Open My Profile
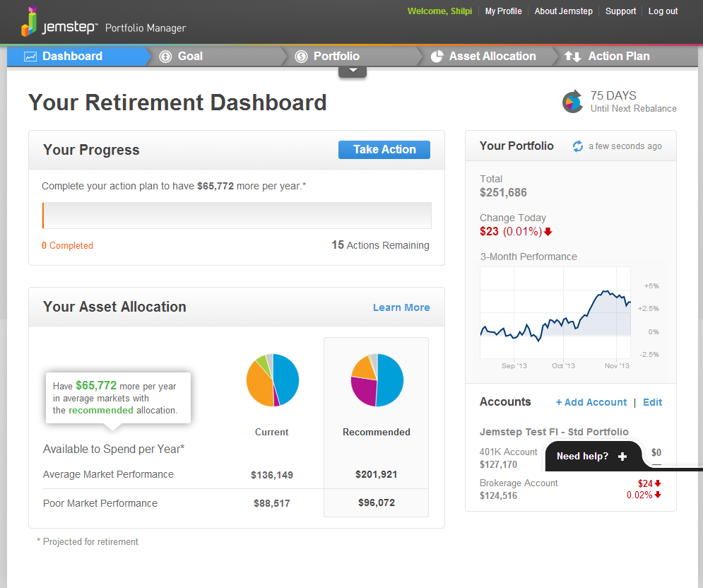703x588 pixels. [x=503, y=11]
